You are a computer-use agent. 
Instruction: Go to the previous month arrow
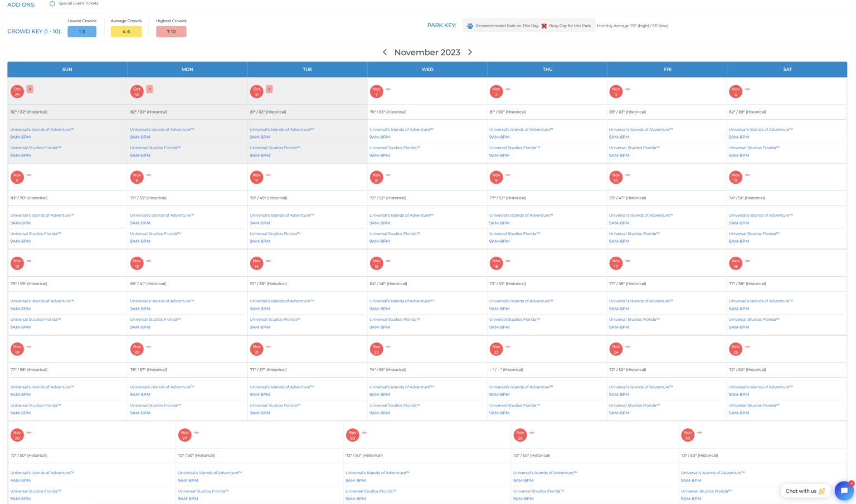tap(385, 52)
